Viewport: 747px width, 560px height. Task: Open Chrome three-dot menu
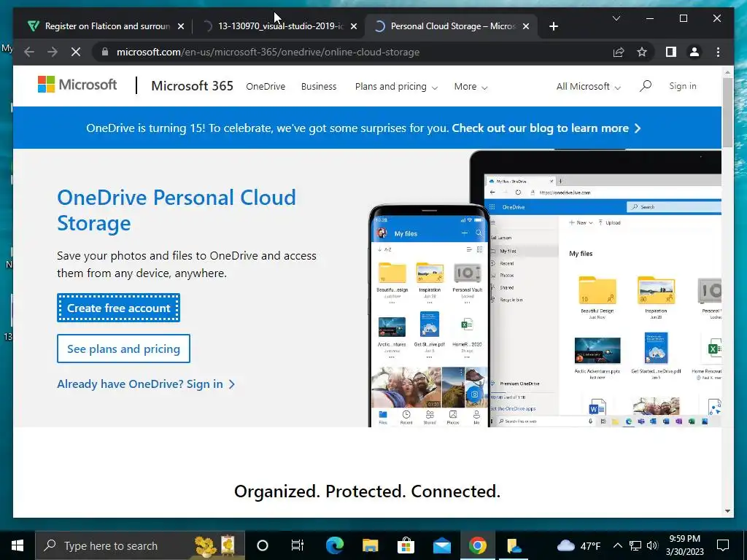click(718, 52)
